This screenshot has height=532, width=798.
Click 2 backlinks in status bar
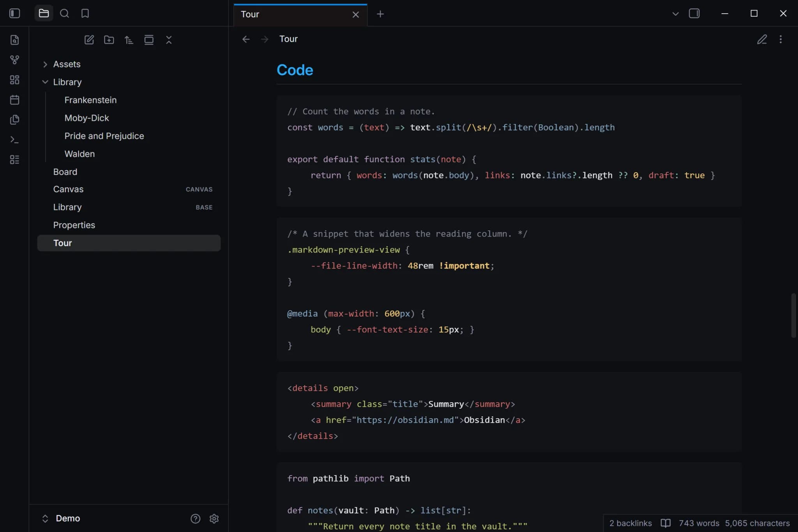[x=630, y=523]
